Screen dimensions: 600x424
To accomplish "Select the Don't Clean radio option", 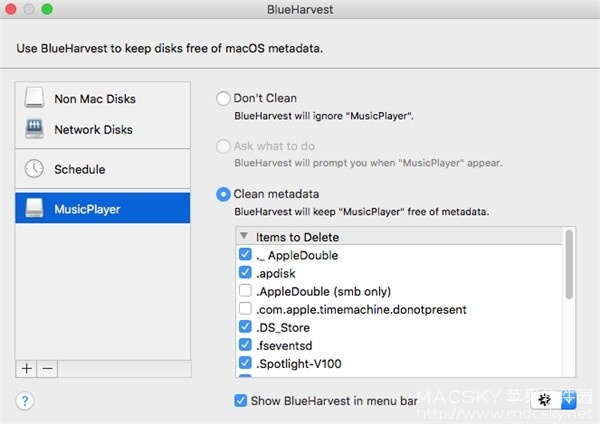I will tap(223, 98).
